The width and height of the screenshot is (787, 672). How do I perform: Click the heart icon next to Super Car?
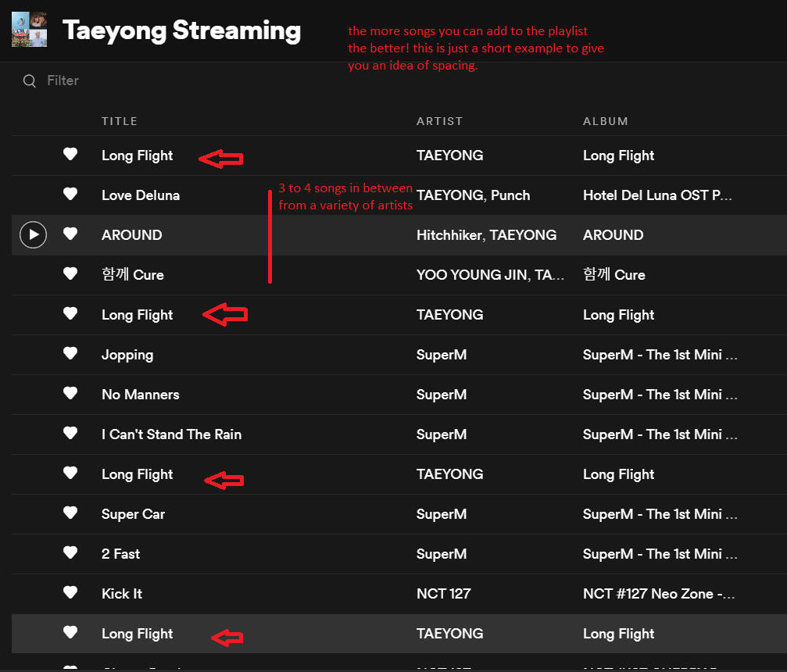tap(70, 513)
